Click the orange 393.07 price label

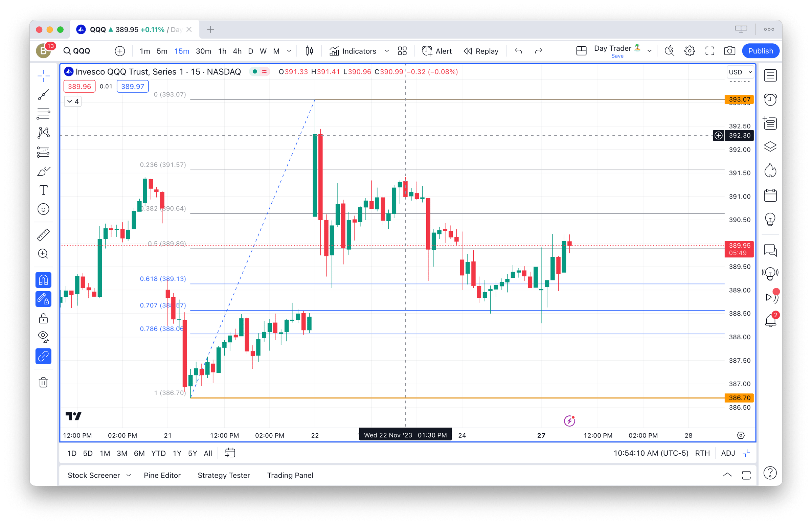pos(739,99)
